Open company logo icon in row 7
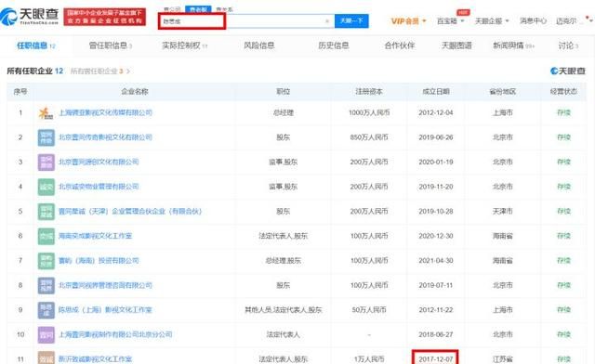This screenshot has width=595, height=364. click(46, 261)
